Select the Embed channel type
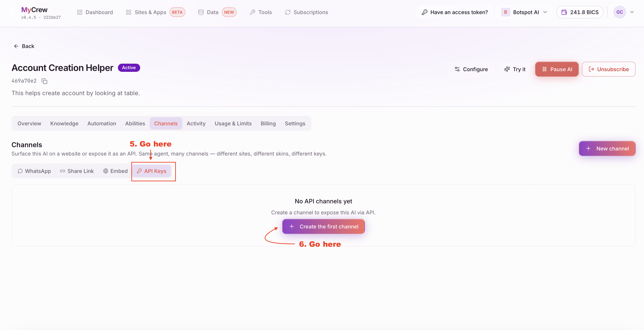The width and height of the screenshot is (644, 330). pyautogui.click(x=115, y=171)
